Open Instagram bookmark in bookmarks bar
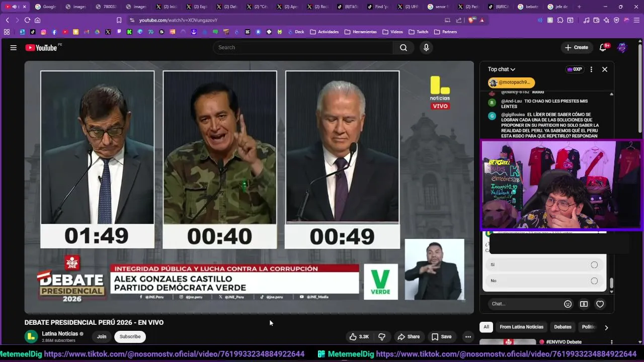The image size is (644, 362). click(43, 32)
